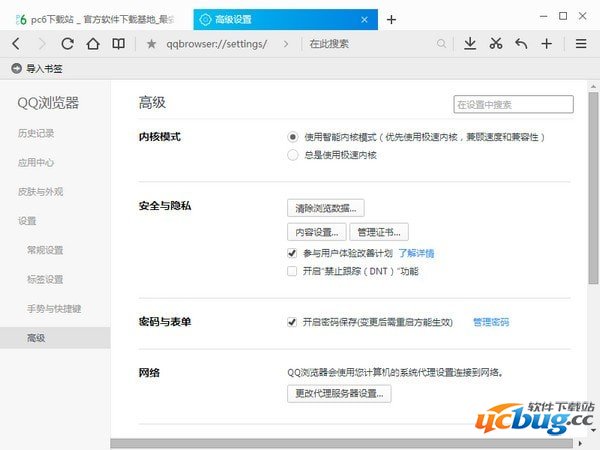Star the current page as favorite
The width and height of the screenshot is (600, 450).
151,44
